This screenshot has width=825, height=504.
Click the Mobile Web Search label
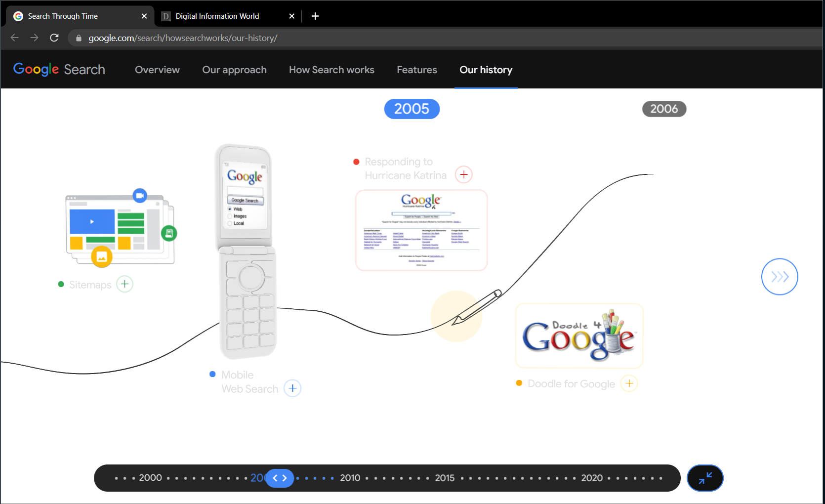[x=250, y=382]
